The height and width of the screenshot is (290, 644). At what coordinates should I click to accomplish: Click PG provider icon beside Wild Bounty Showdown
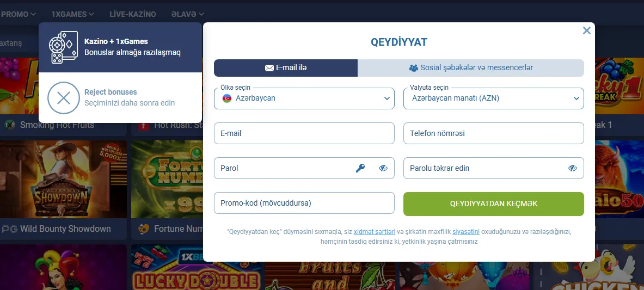coord(9,229)
